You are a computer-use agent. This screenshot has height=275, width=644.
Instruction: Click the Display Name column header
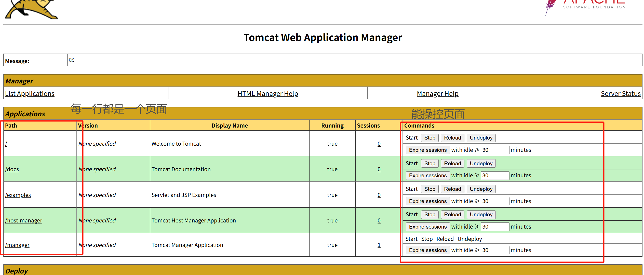(x=230, y=126)
